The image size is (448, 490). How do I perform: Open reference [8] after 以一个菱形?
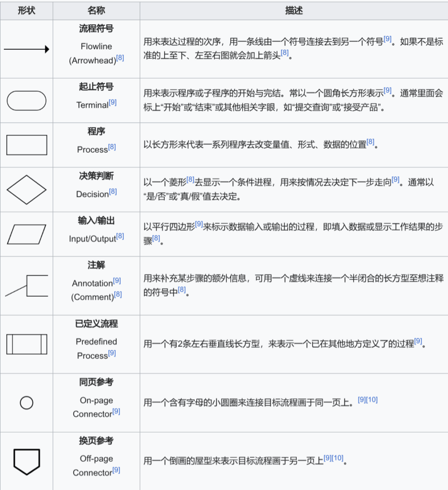pyautogui.click(x=190, y=179)
